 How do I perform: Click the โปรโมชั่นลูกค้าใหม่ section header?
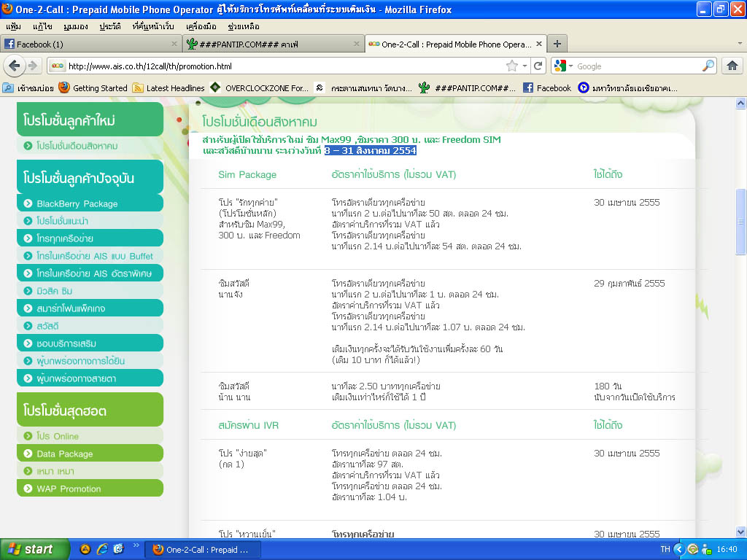90,120
